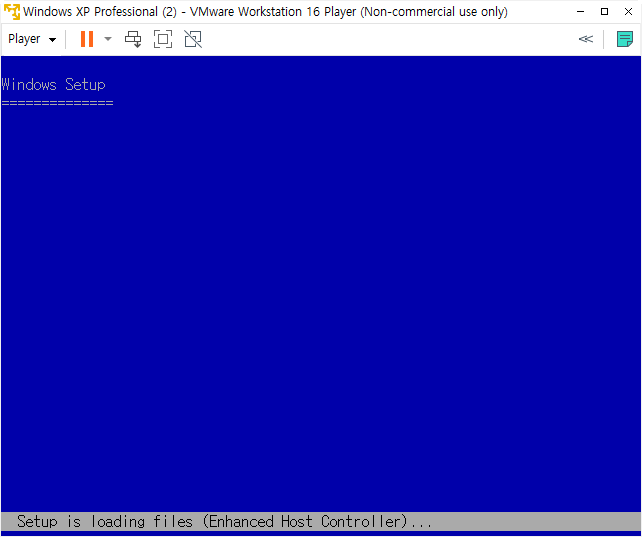Expand the power options dropdown arrow
642x537 pixels.
(108, 39)
